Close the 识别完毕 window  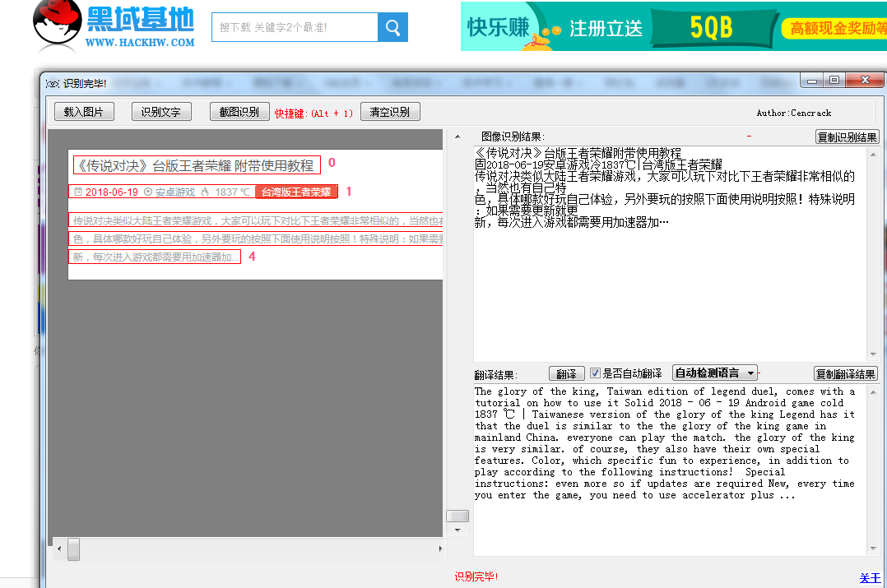click(x=865, y=81)
